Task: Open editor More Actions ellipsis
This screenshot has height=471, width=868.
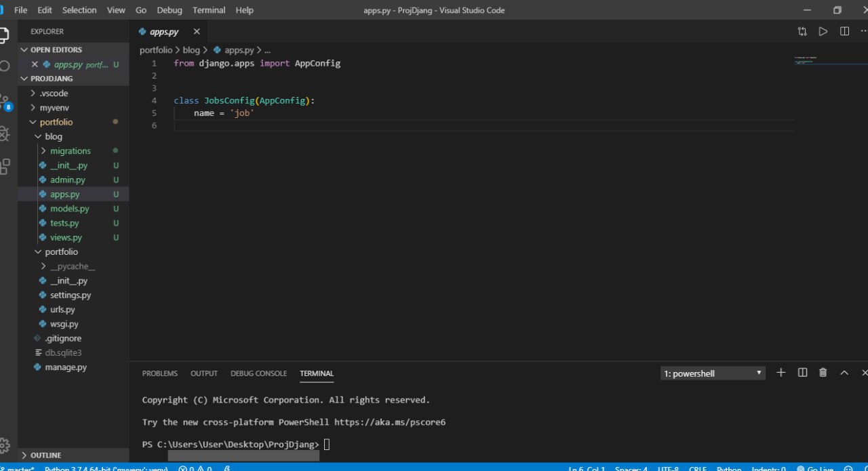Action: coord(863,31)
